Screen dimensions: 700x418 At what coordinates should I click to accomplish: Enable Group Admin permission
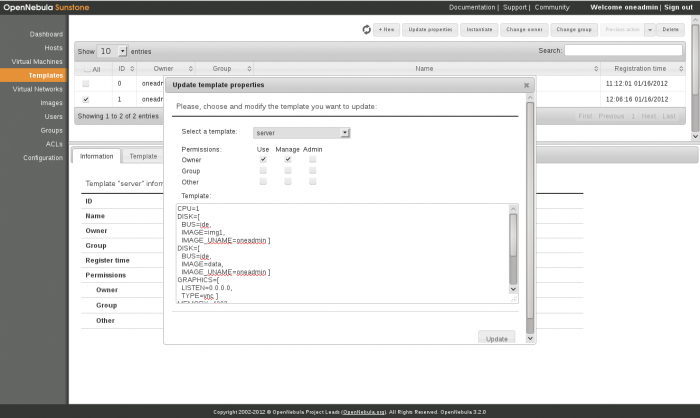click(x=312, y=170)
